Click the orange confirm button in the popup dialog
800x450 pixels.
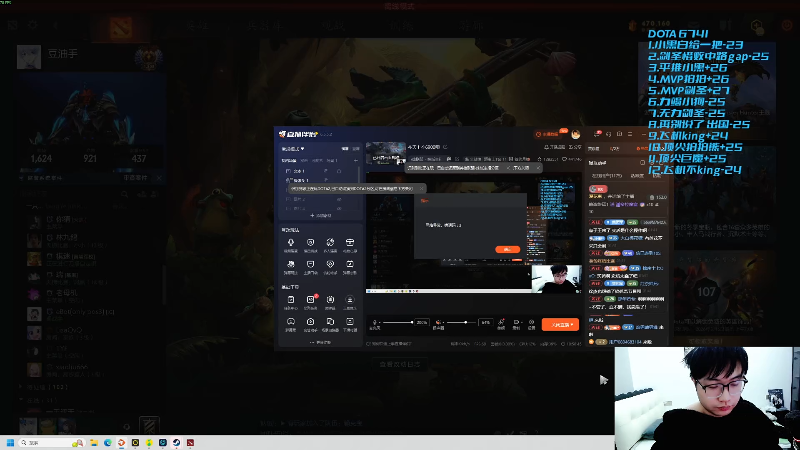tap(508, 249)
